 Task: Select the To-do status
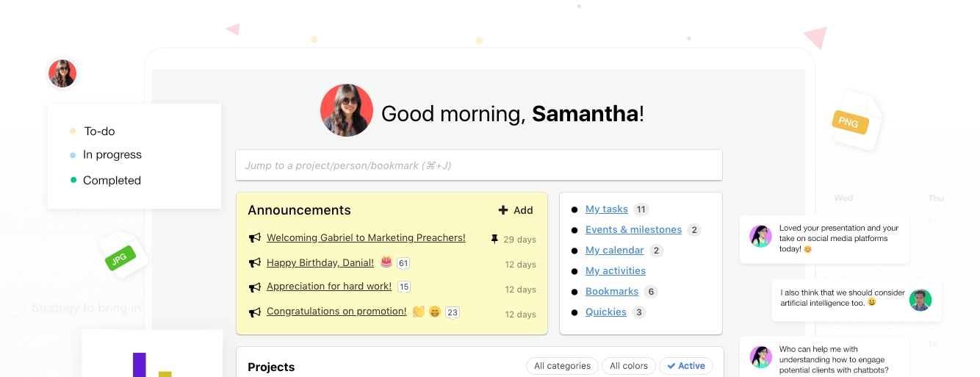click(99, 132)
